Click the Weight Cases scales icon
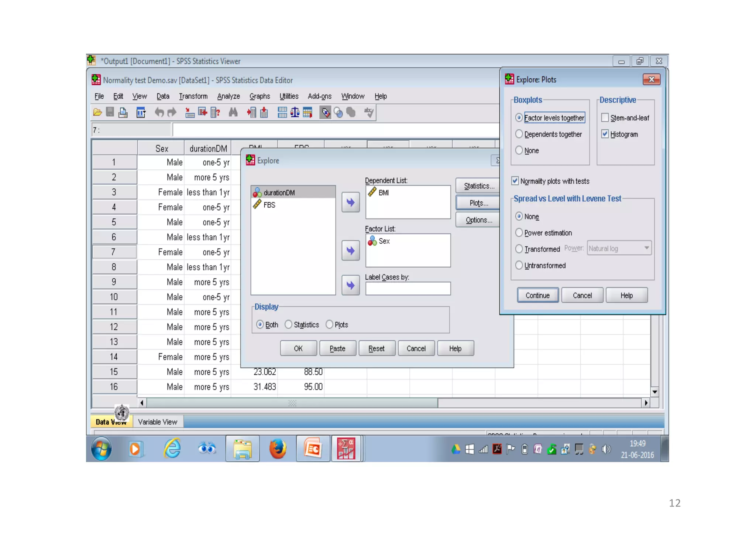This screenshot has height=535, width=756. pos(295,112)
